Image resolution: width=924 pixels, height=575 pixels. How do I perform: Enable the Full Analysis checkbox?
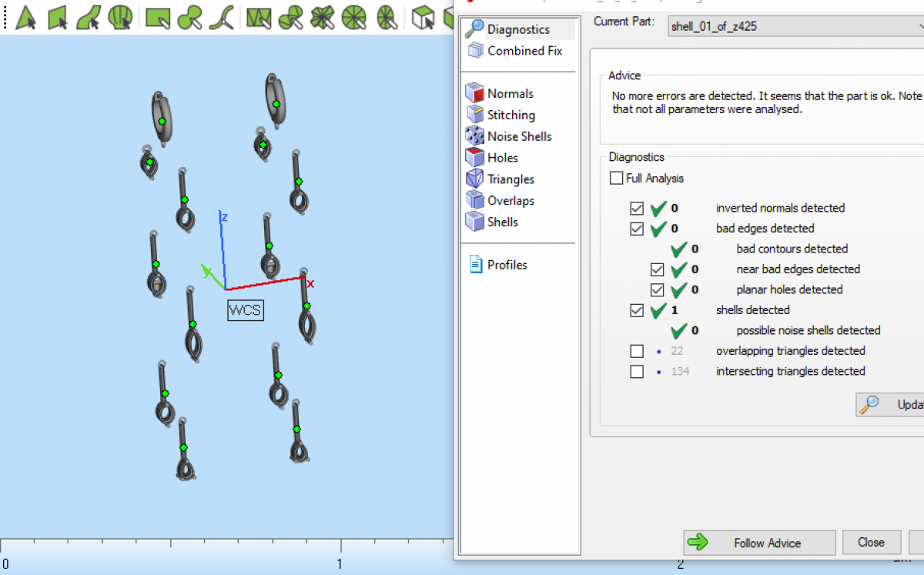(x=616, y=179)
